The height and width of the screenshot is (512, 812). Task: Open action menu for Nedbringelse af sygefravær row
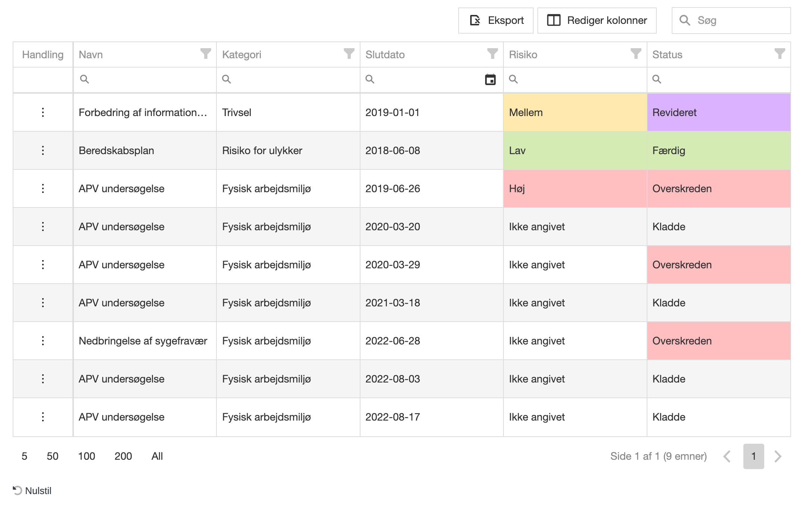(x=43, y=341)
